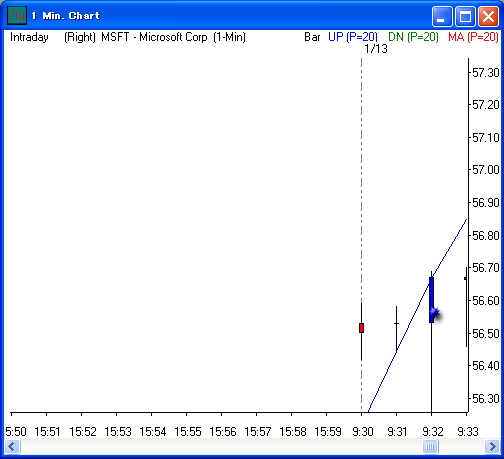This screenshot has height=459, width=504.
Task: Close the 1 Min. Chart window
Action: click(488, 16)
